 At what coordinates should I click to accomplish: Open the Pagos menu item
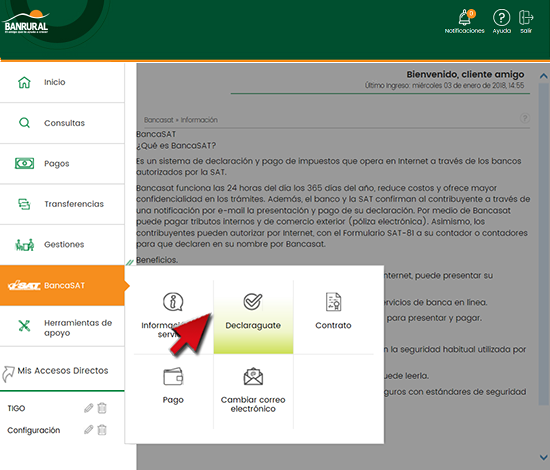point(62,164)
